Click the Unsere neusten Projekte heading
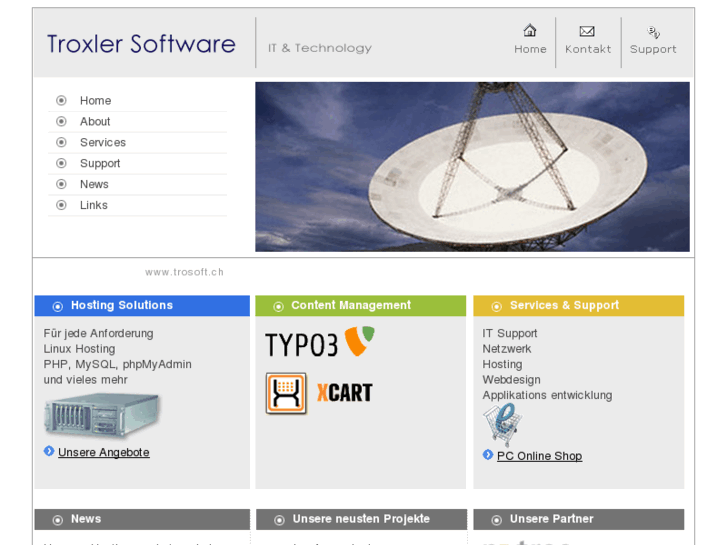This screenshot has height=545, width=727. pyautogui.click(x=361, y=519)
